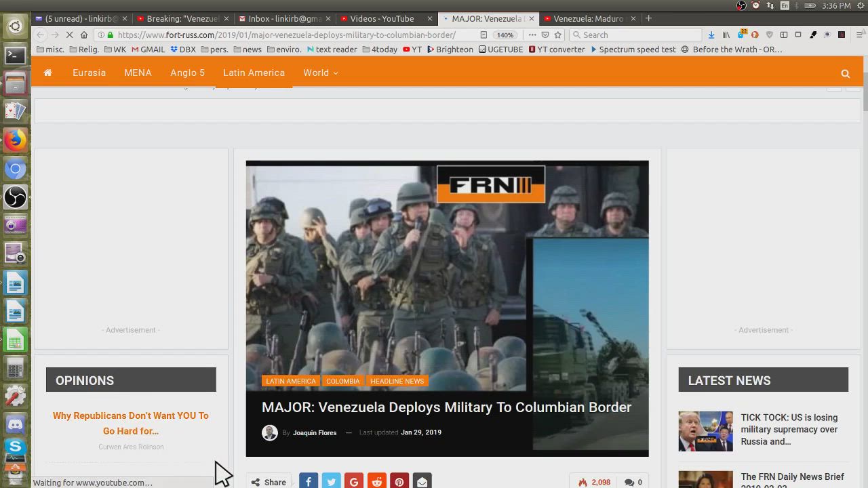Open Firefox hamburger menu
Screen dimensions: 868x488
(859, 35)
